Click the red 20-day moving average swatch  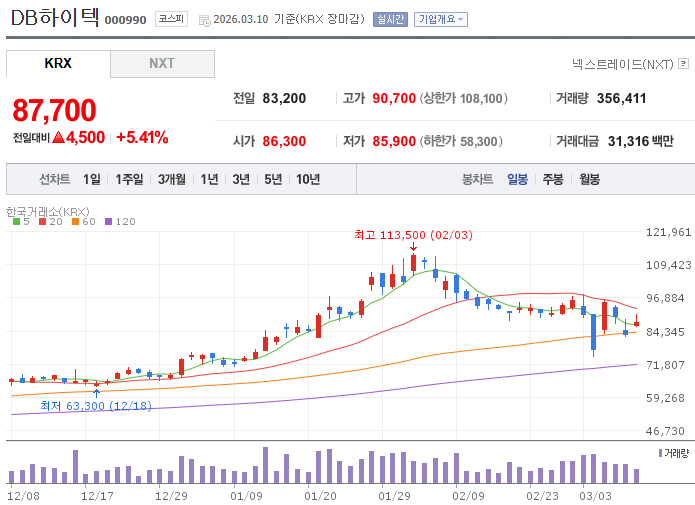(43, 222)
